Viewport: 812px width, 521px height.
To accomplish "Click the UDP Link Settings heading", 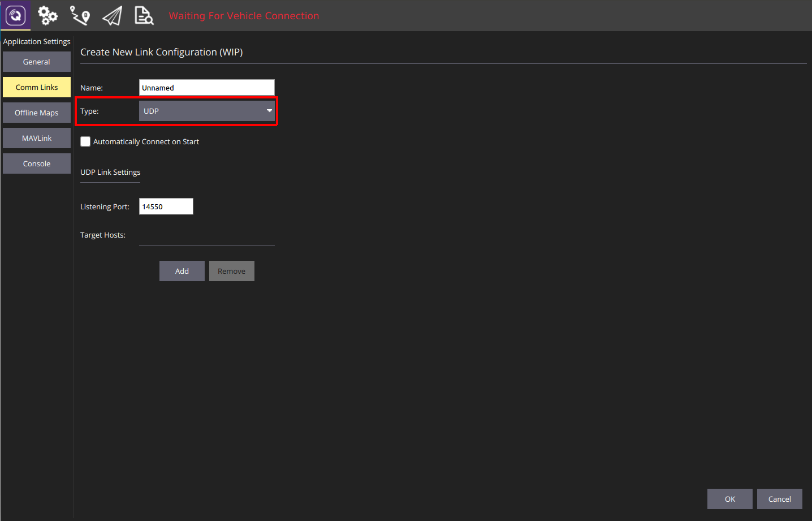I will click(x=110, y=172).
